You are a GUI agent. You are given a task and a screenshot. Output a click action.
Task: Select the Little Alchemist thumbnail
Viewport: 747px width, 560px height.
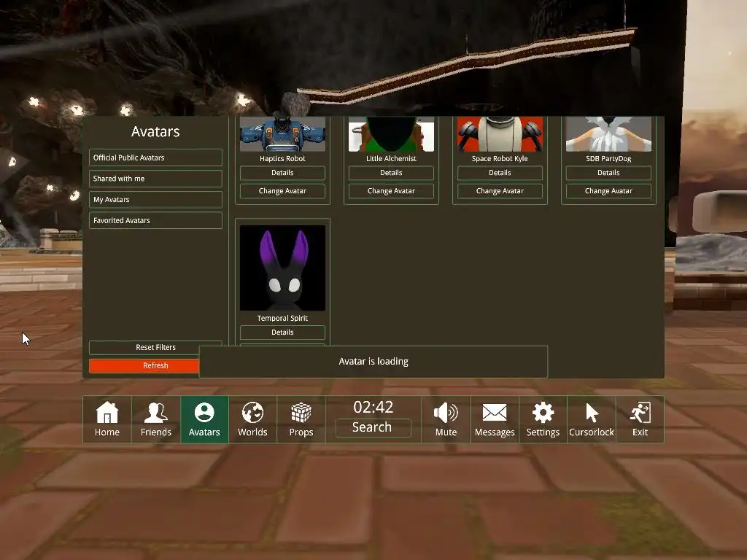pos(391,134)
